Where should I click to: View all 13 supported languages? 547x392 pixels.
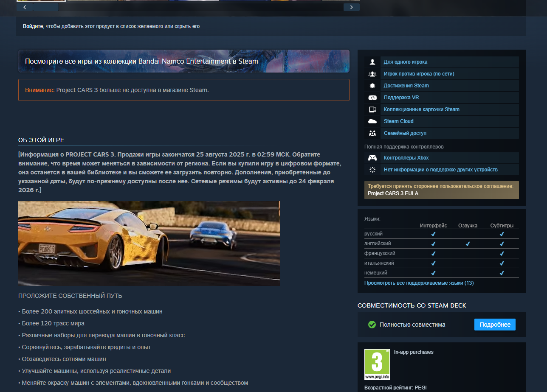pos(419,283)
